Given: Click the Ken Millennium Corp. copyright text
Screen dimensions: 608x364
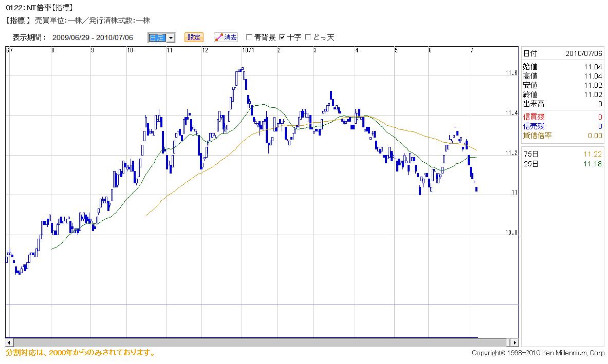Looking at the screenshot, I should (539, 353).
